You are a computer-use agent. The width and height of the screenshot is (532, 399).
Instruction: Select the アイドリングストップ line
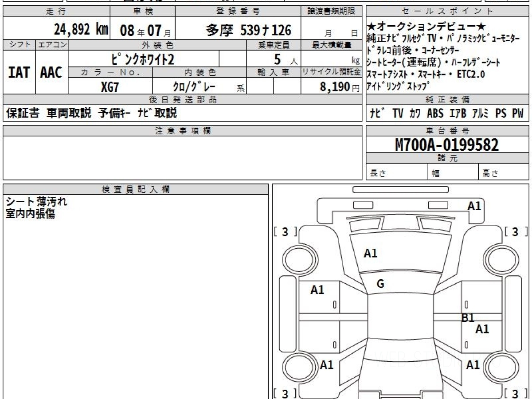(x=398, y=86)
